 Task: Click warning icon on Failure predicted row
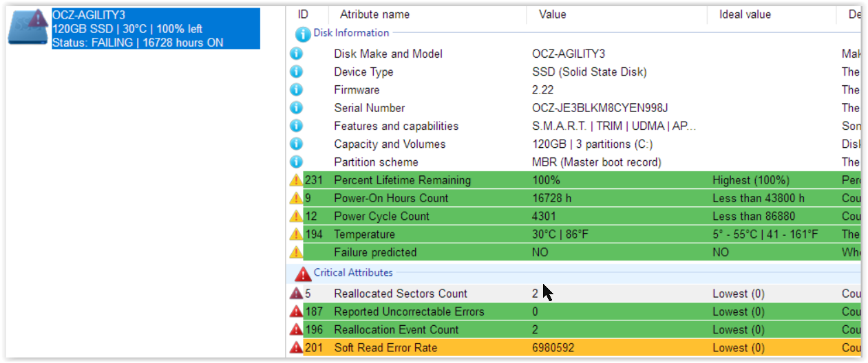pos(296,252)
